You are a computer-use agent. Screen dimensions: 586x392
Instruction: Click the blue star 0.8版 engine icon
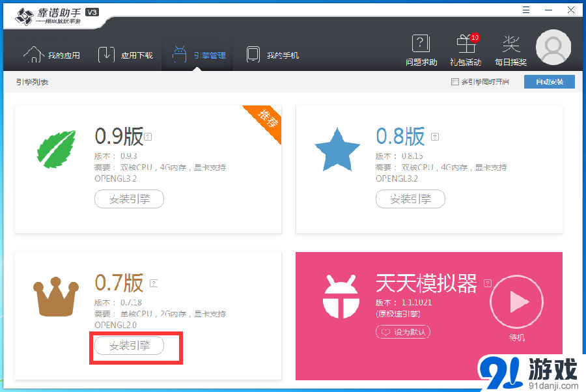(337, 150)
